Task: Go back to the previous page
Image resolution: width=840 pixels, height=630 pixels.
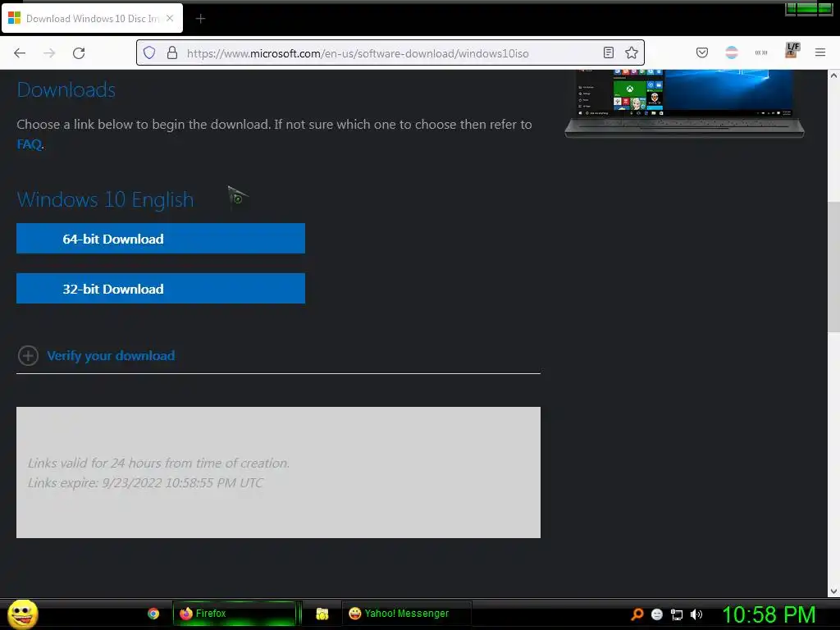Action: [20, 53]
